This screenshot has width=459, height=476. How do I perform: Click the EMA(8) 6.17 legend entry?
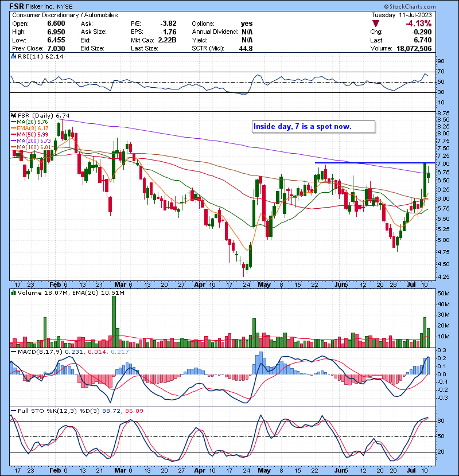(29, 128)
